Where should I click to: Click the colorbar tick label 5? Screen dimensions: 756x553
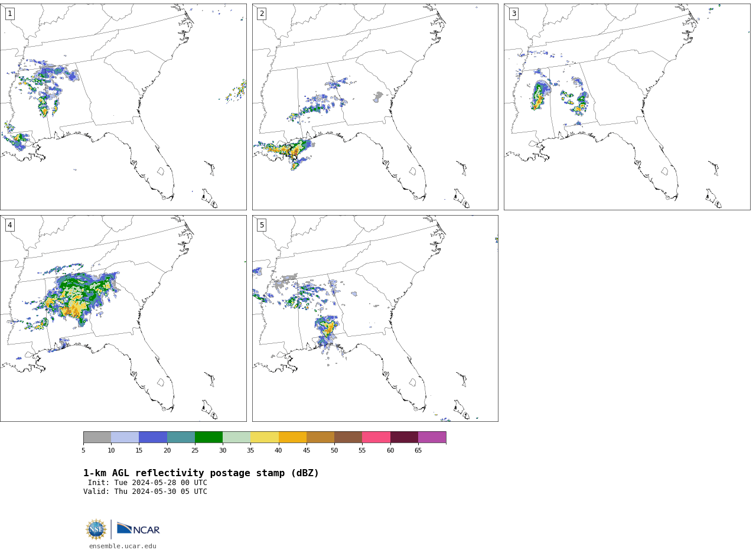(83, 450)
